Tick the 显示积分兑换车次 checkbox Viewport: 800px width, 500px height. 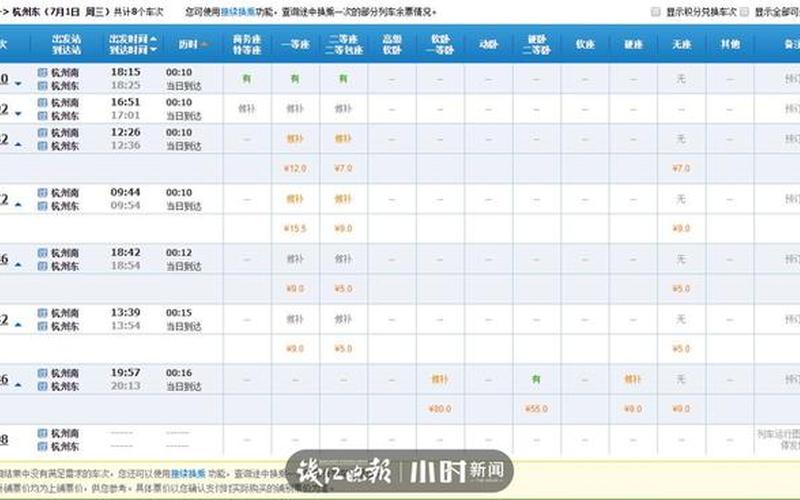coord(656,12)
